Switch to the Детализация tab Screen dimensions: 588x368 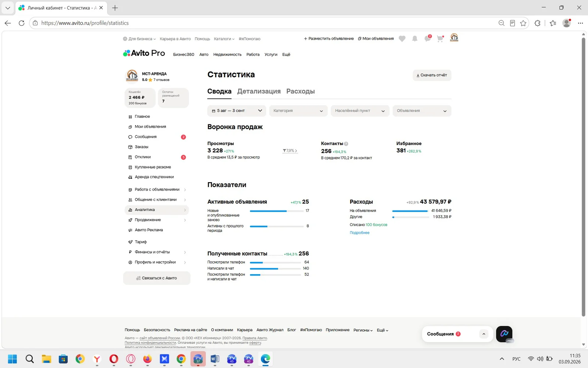[259, 91]
